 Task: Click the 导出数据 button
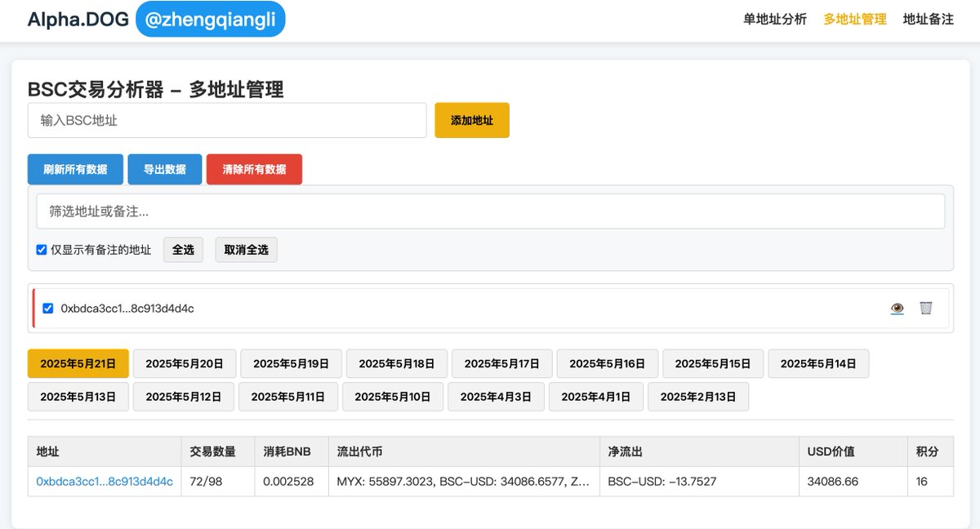[x=165, y=169]
